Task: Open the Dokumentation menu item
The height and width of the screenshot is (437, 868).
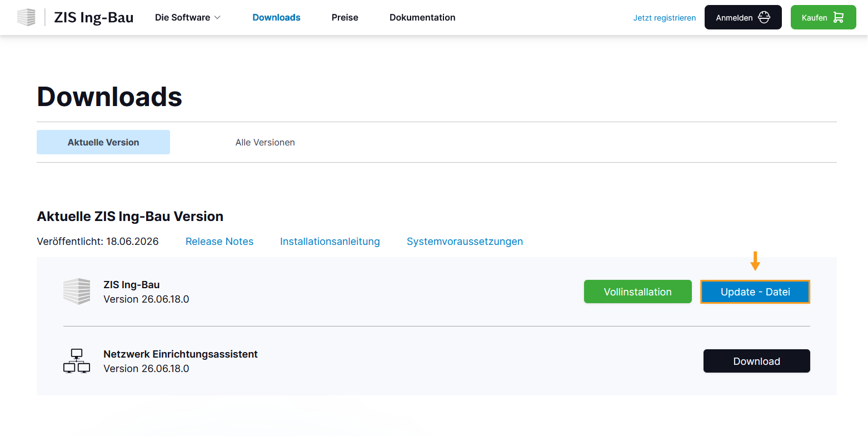Action: tap(422, 17)
